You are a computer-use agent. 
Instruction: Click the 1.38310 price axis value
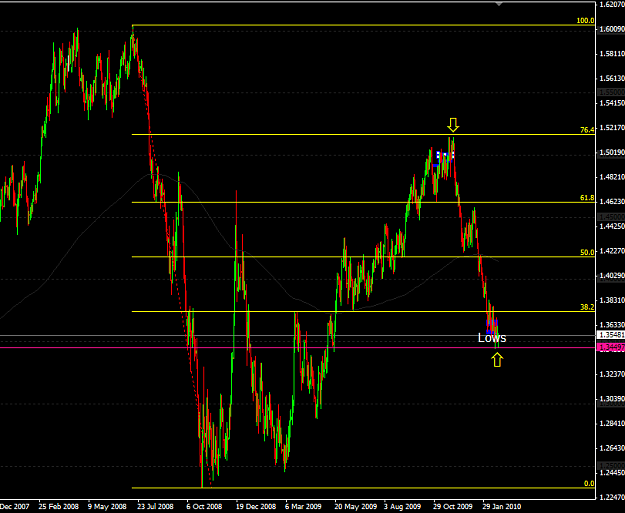click(612, 300)
